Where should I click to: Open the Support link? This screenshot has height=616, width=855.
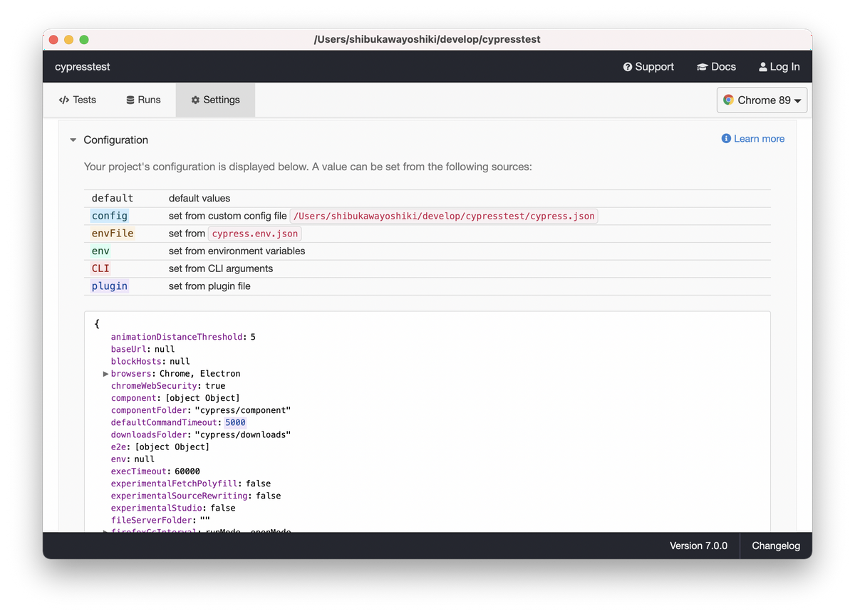point(648,67)
